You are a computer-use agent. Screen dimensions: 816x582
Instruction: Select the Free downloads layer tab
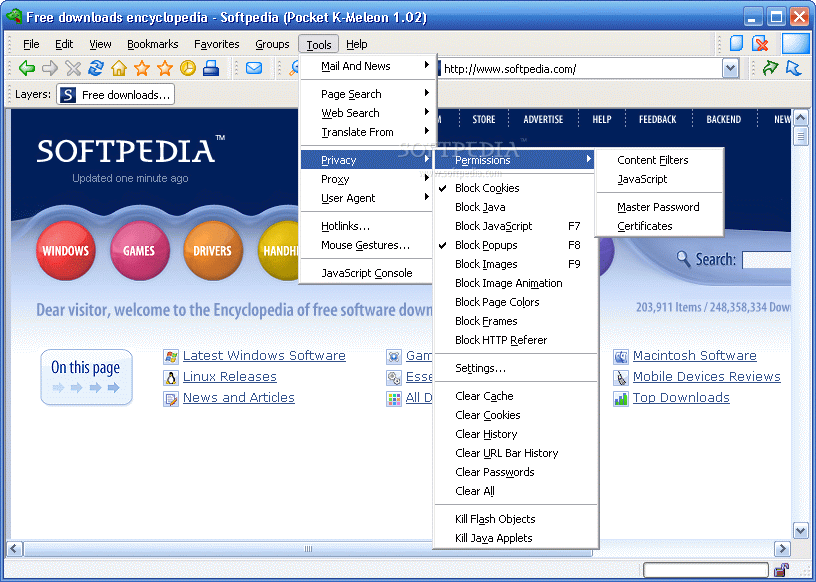[x=116, y=95]
